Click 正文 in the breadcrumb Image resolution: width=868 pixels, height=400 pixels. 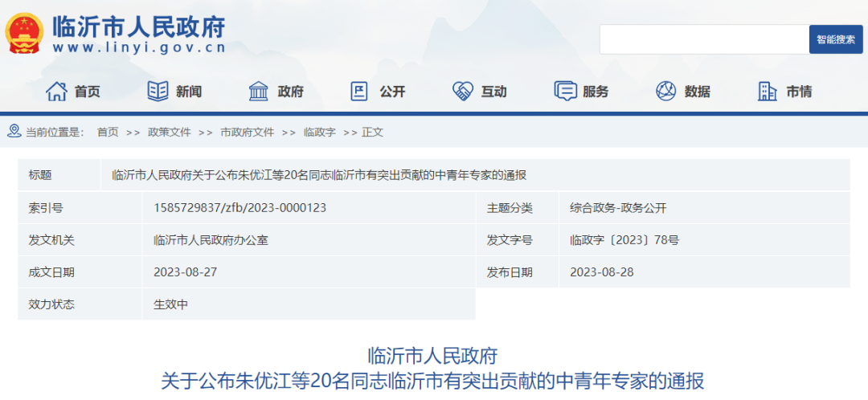tap(373, 133)
